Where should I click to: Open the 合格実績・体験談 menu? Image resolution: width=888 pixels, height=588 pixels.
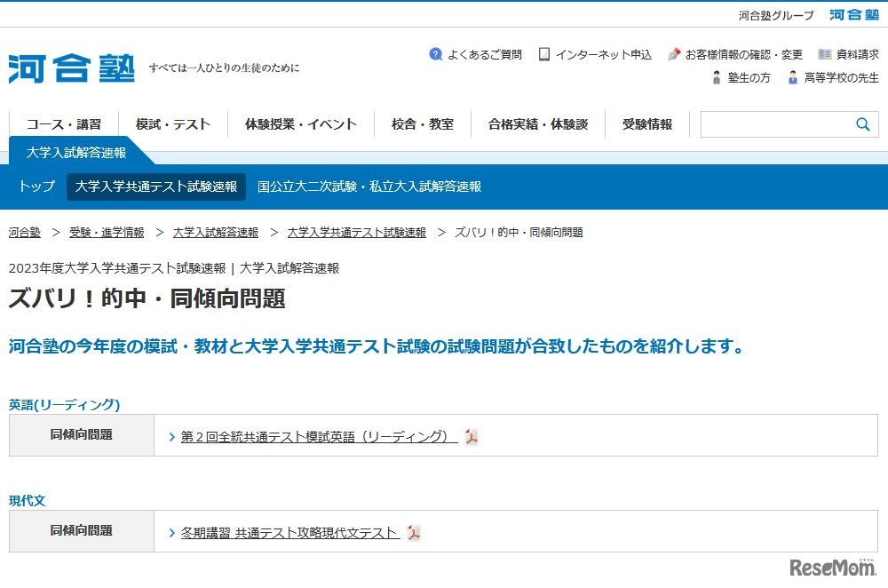tap(538, 124)
